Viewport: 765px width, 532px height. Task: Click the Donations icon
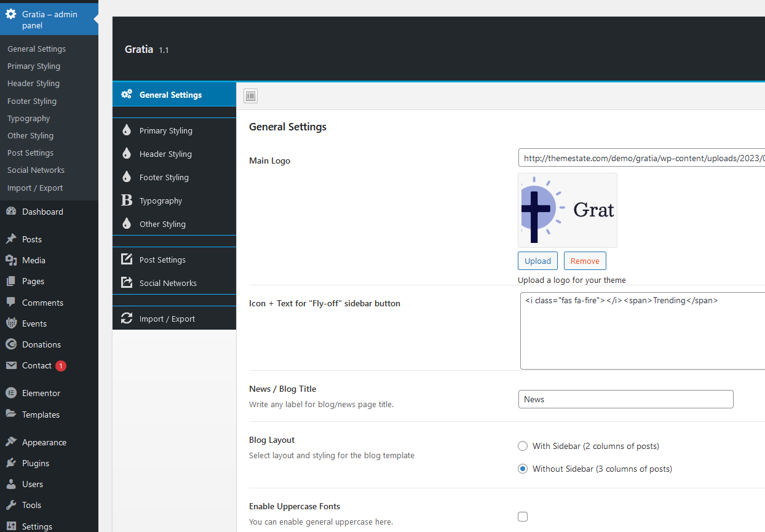pos(11,344)
